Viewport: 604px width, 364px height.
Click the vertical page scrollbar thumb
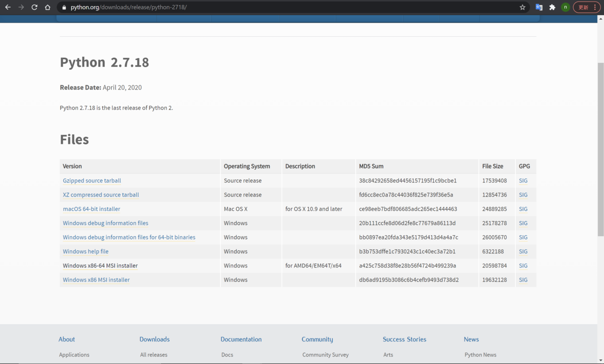tap(600, 148)
